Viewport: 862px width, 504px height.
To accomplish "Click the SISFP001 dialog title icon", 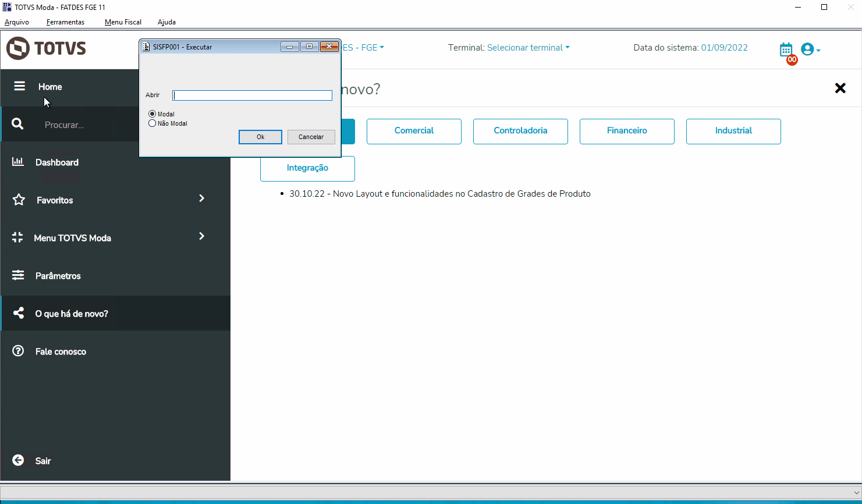I will pos(146,47).
